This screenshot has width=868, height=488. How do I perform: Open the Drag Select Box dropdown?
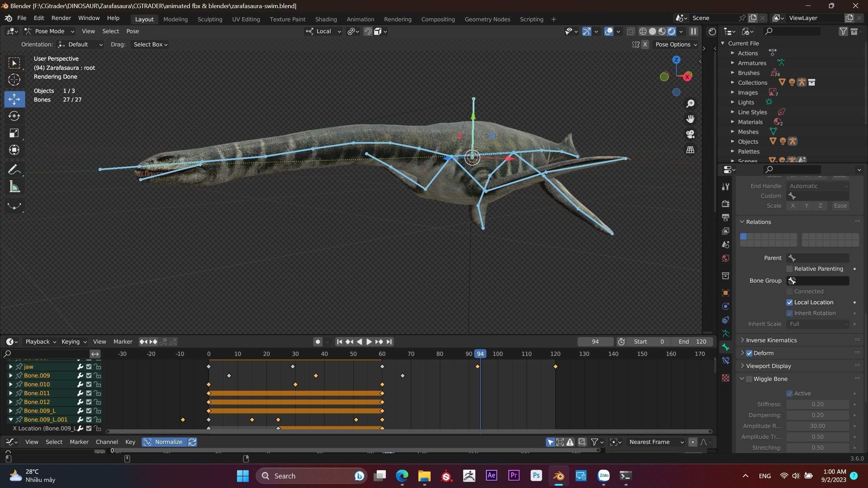(x=150, y=45)
